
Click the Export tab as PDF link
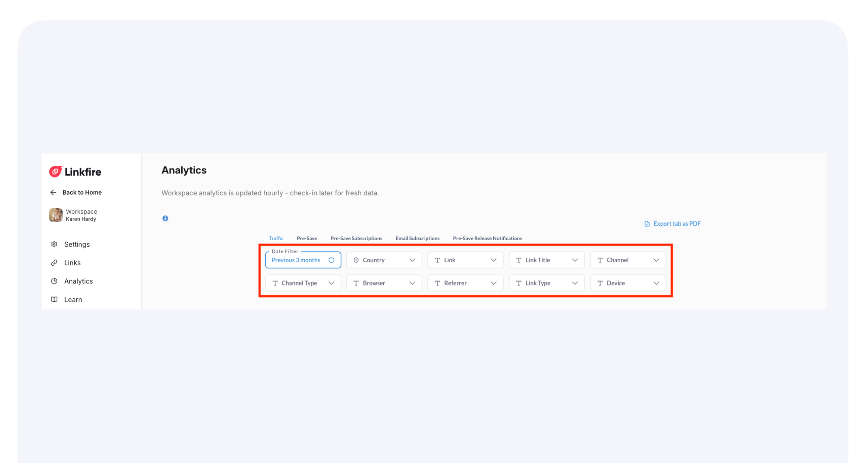tap(676, 224)
